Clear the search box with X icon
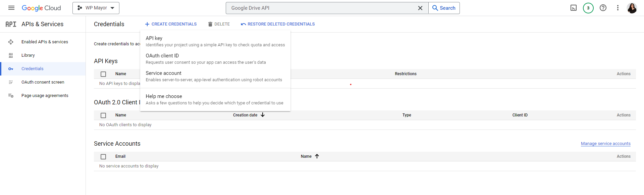 pyautogui.click(x=420, y=8)
